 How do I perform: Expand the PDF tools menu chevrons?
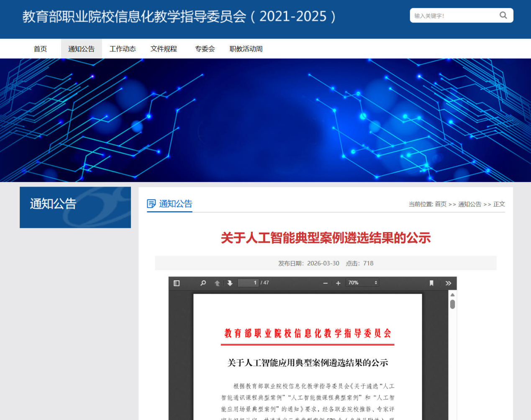(448, 283)
